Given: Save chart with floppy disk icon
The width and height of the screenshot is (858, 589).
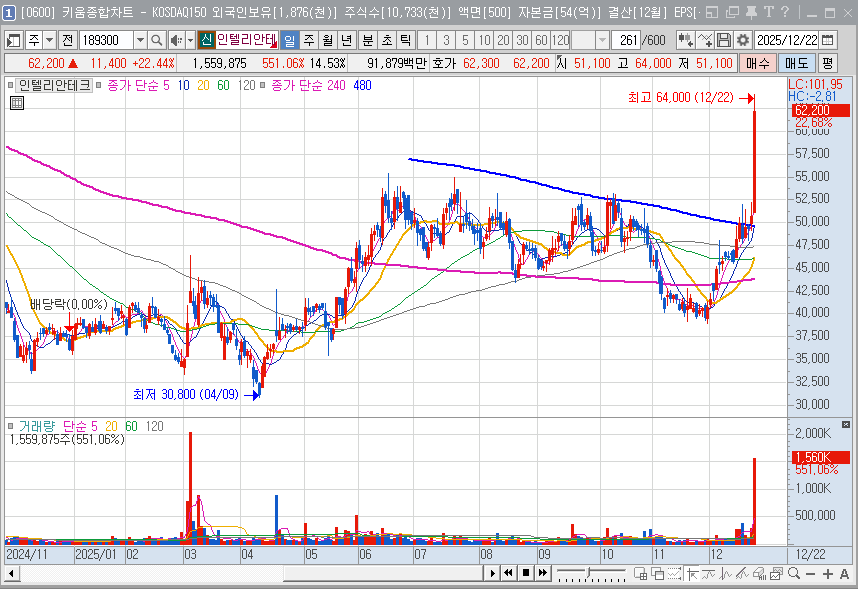Looking at the screenshot, I should coord(723,40).
